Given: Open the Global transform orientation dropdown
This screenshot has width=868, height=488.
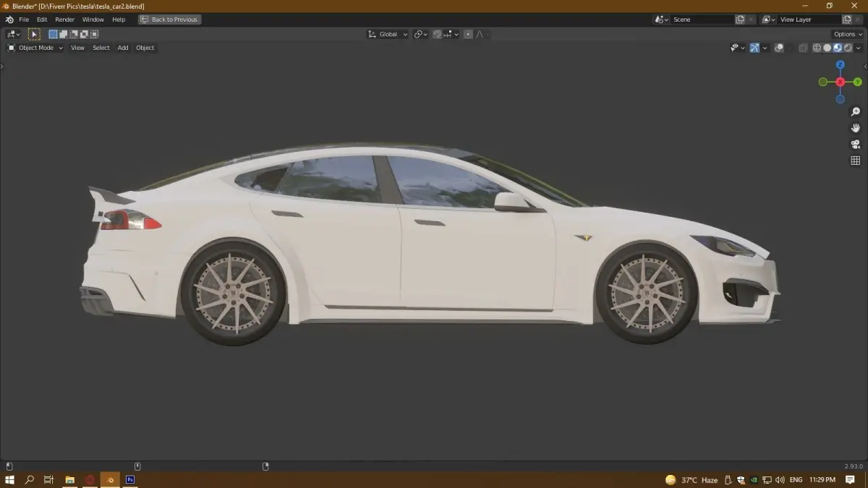Looking at the screenshot, I should point(388,34).
